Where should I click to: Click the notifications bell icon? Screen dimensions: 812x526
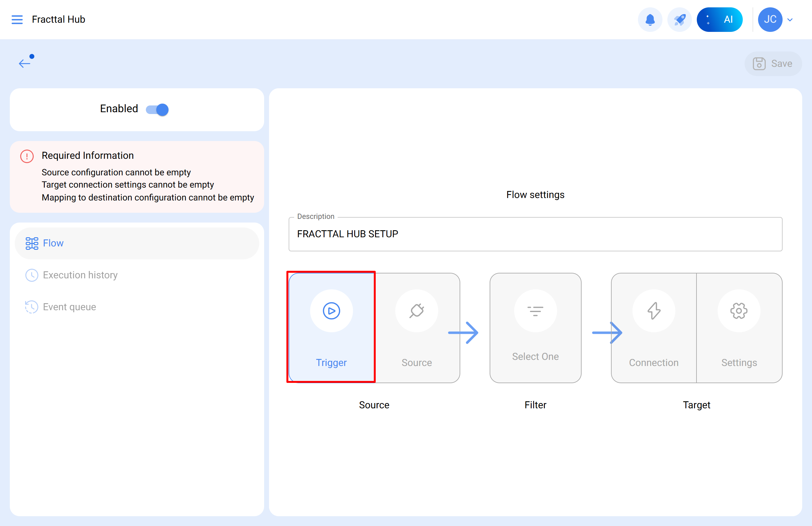(650, 19)
